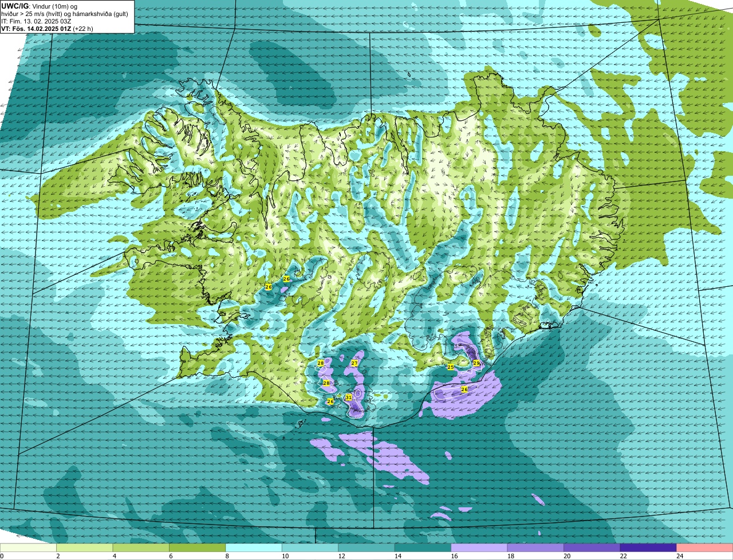Click the legend tick value '16'
The width and height of the screenshot is (733, 560).
pos(453,556)
